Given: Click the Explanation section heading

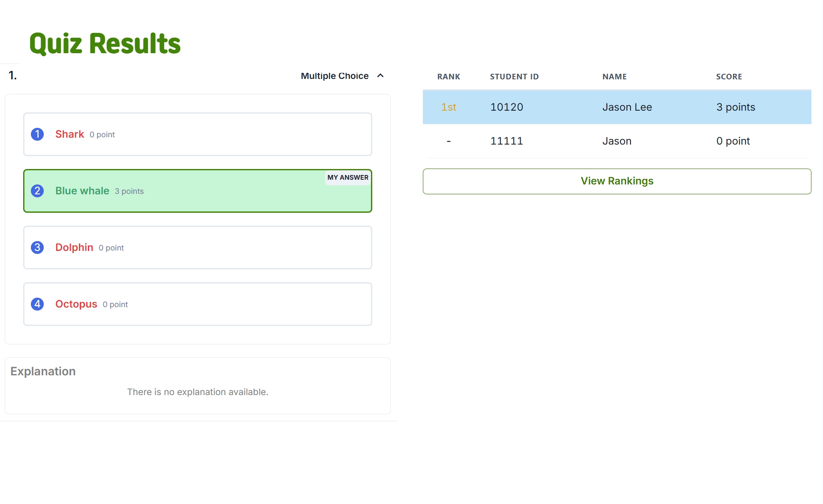Looking at the screenshot, I should tap(43, 371).
